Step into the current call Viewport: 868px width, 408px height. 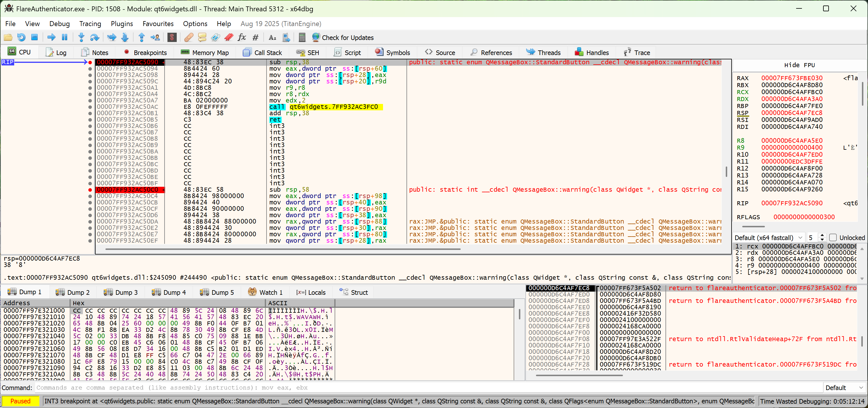coord(81,37)
